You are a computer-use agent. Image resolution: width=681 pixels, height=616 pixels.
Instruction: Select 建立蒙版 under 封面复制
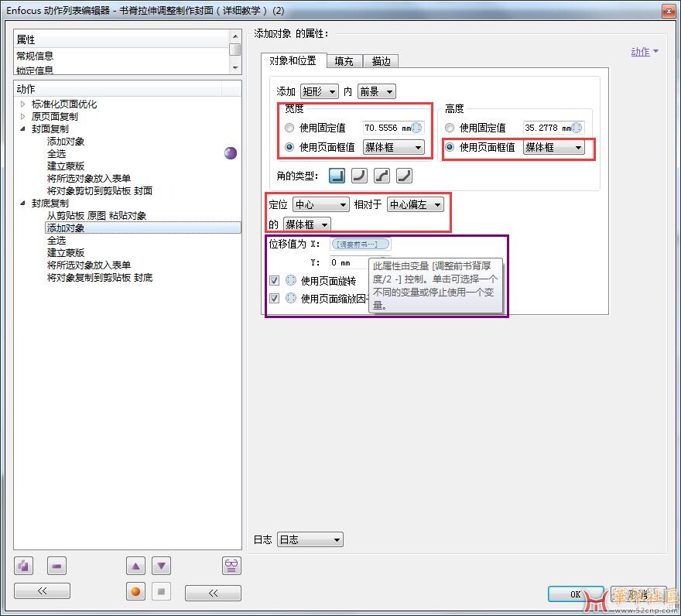click(x=66, y=166)
